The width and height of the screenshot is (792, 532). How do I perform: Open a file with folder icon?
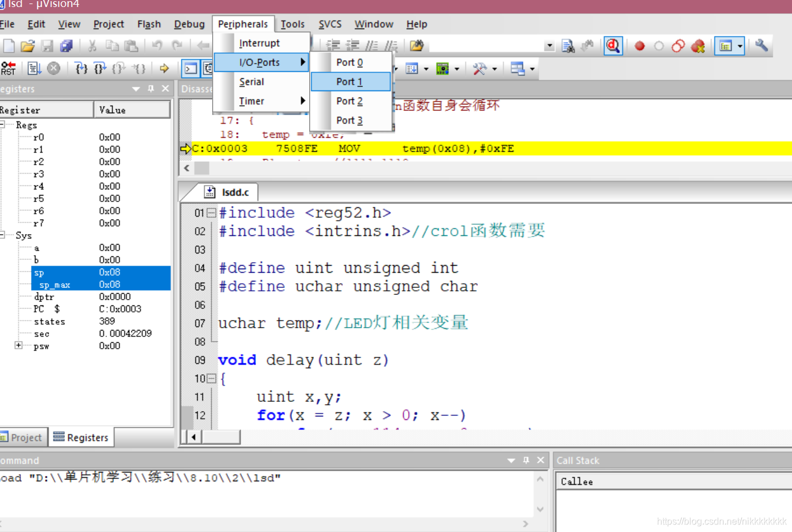pos(27,46)
